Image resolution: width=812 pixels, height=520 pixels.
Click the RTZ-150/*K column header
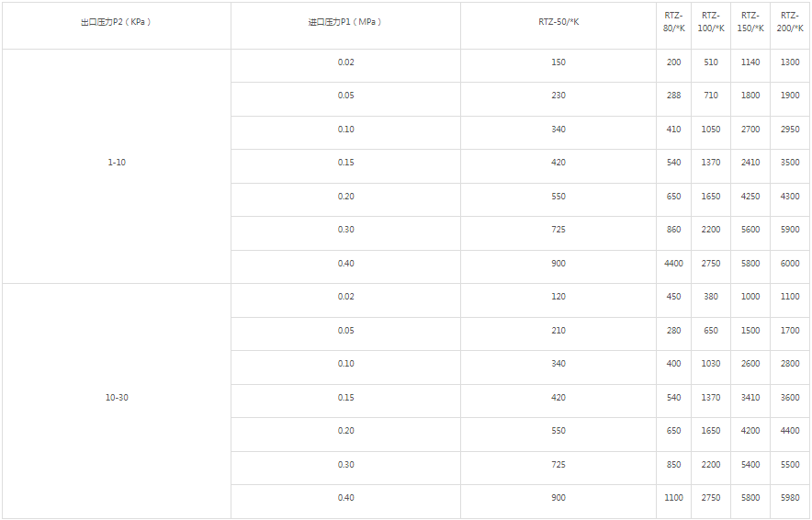tap(750, 22)
